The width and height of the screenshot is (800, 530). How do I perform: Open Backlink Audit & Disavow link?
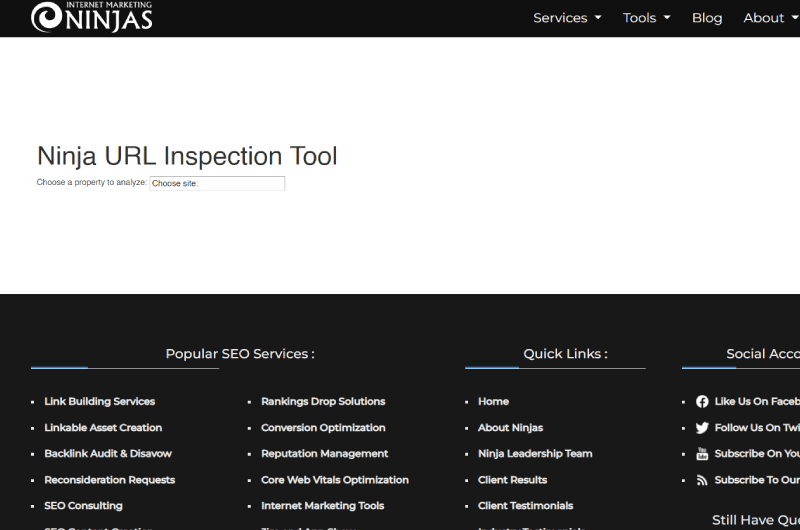(x=108, y=453)
